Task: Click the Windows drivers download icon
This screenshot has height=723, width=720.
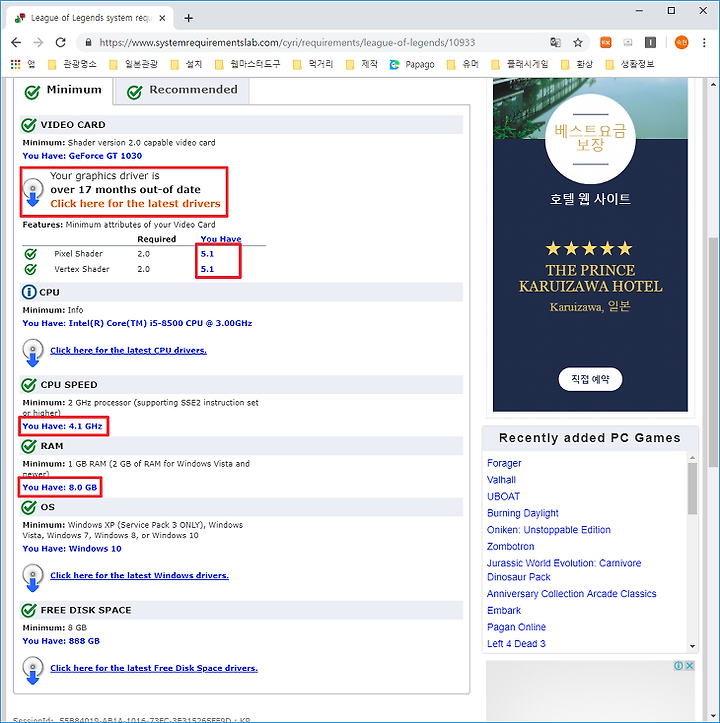Action: (x=33, y=578)
